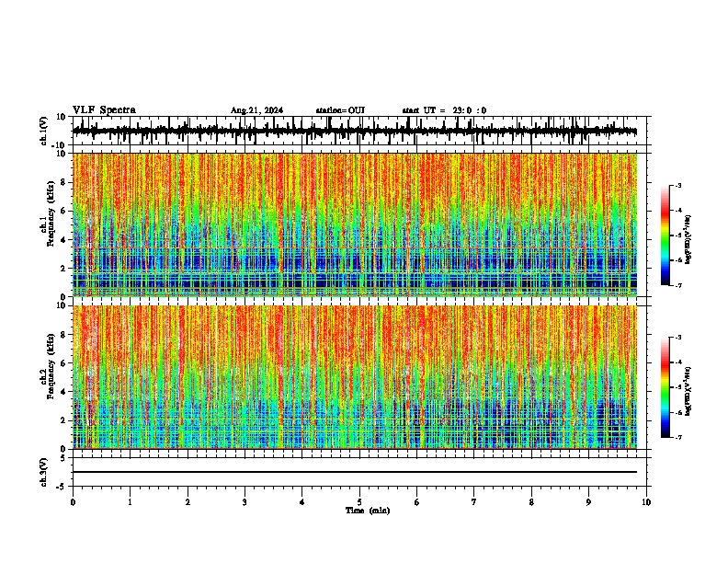Click the 'Time (min)' axis label

(x=368, y=511)
